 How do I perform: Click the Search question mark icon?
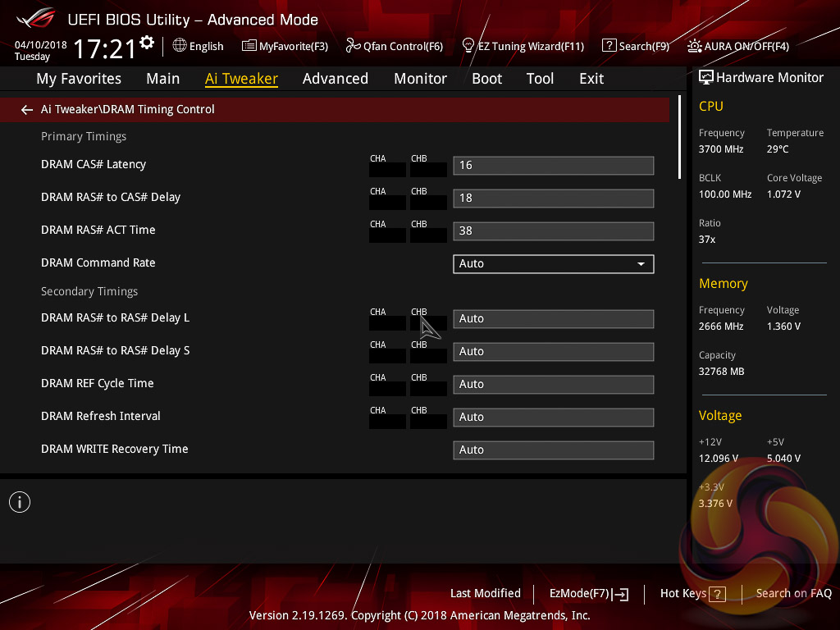pos(609,46)
